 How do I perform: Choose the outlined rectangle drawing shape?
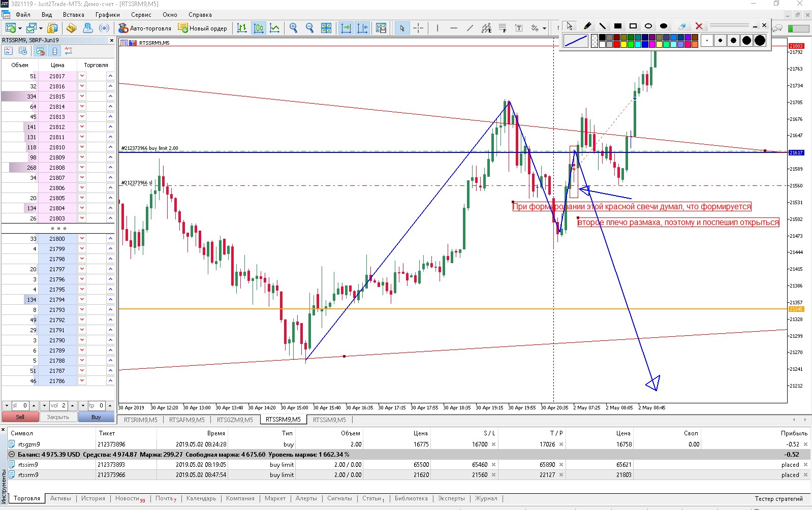click(x=633, y=26)
